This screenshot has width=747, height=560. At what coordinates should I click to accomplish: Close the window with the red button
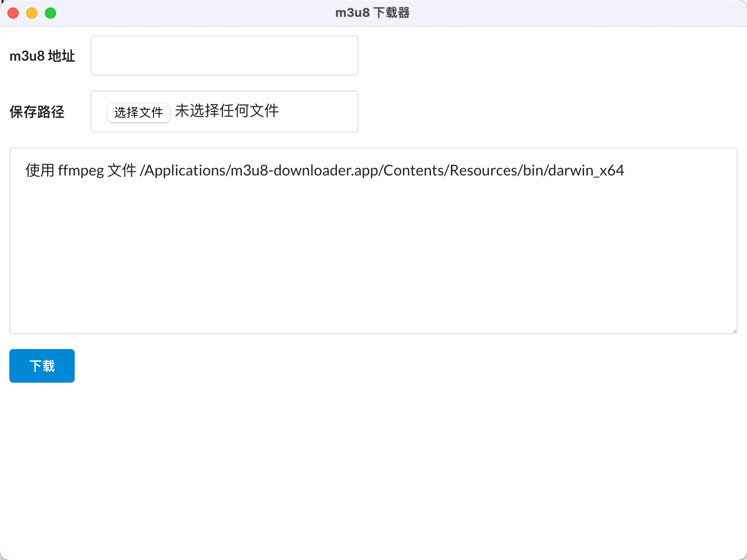13,13
